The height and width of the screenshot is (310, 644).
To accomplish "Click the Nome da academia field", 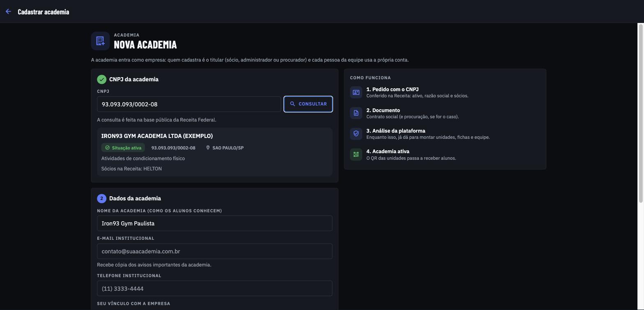I will tap(214, 223).
